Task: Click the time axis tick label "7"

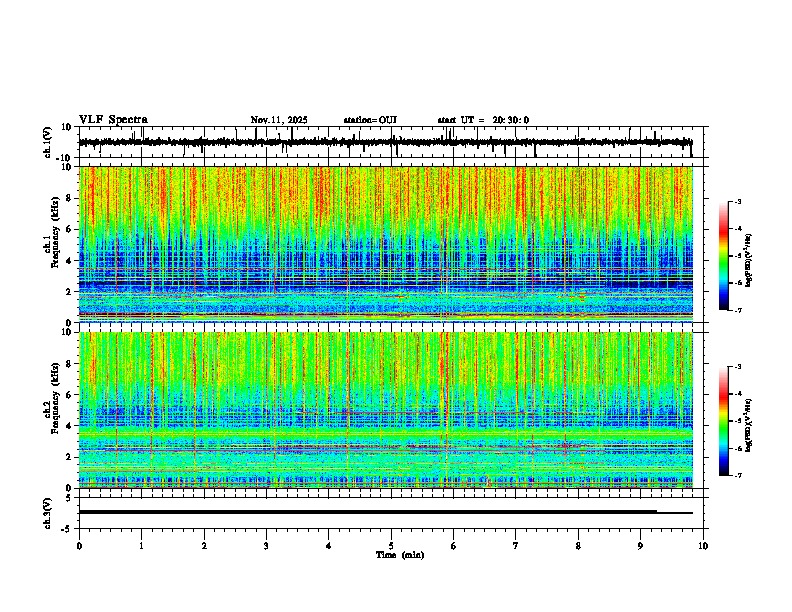Action: pyautogui.click(x=516, y=546)
